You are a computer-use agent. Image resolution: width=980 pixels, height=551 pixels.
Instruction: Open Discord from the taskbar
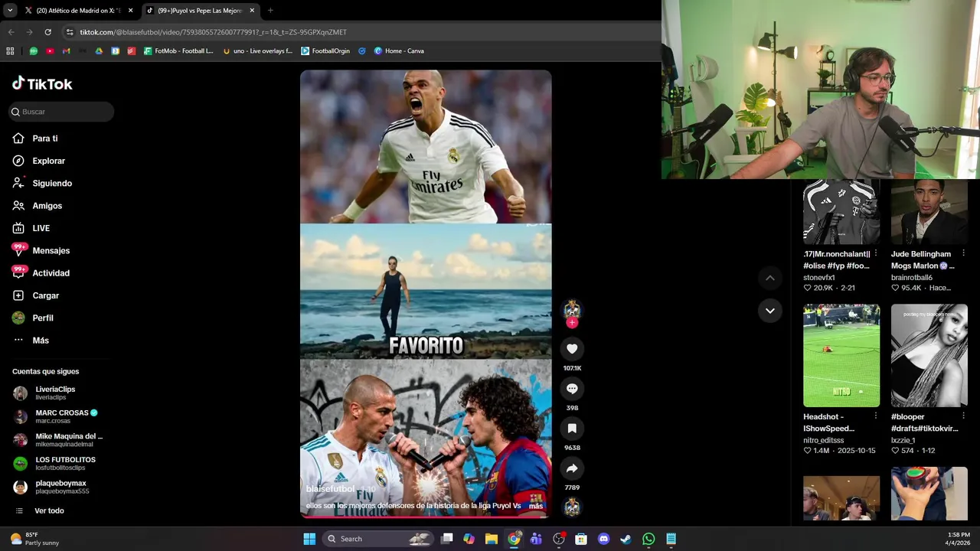tap(604, 539)
